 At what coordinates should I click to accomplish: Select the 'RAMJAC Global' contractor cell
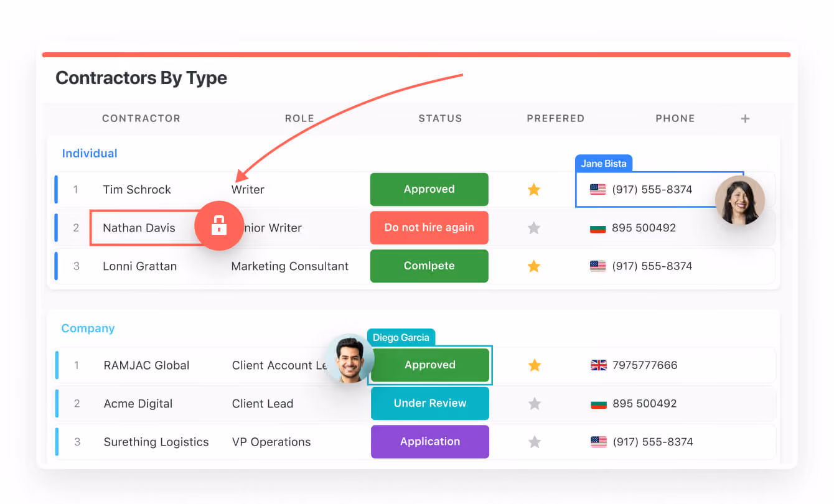tap(146, 365)
